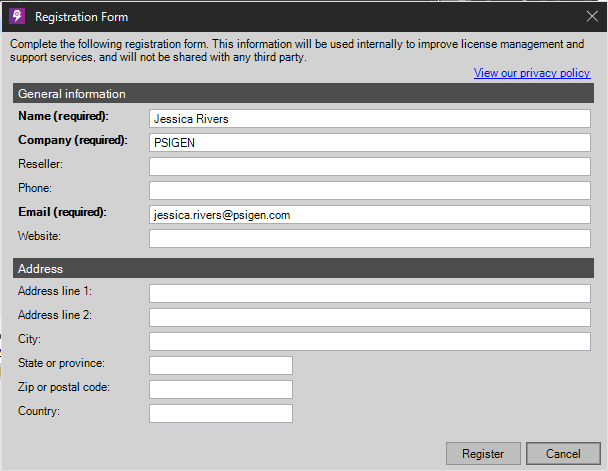
Task: Click the purple app icon in title bar
Action: [17, 16]
